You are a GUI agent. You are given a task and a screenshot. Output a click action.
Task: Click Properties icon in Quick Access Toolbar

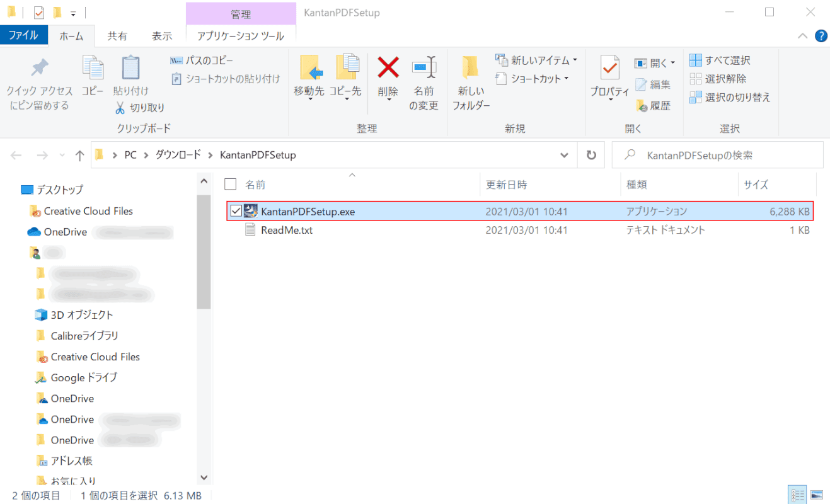[x=39, y=12]
